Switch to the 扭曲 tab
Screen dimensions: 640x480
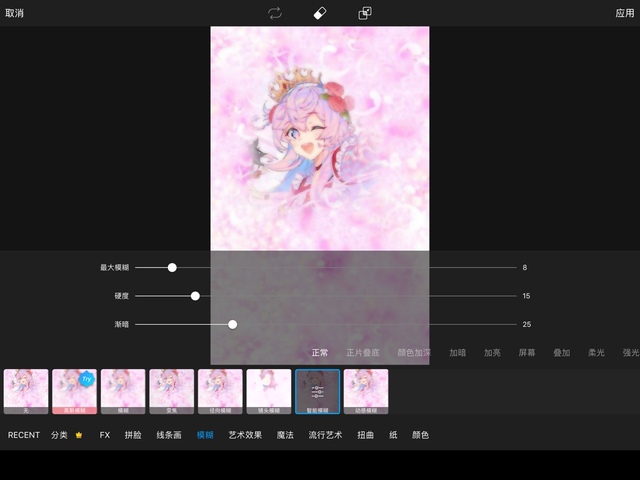(365, 435)
